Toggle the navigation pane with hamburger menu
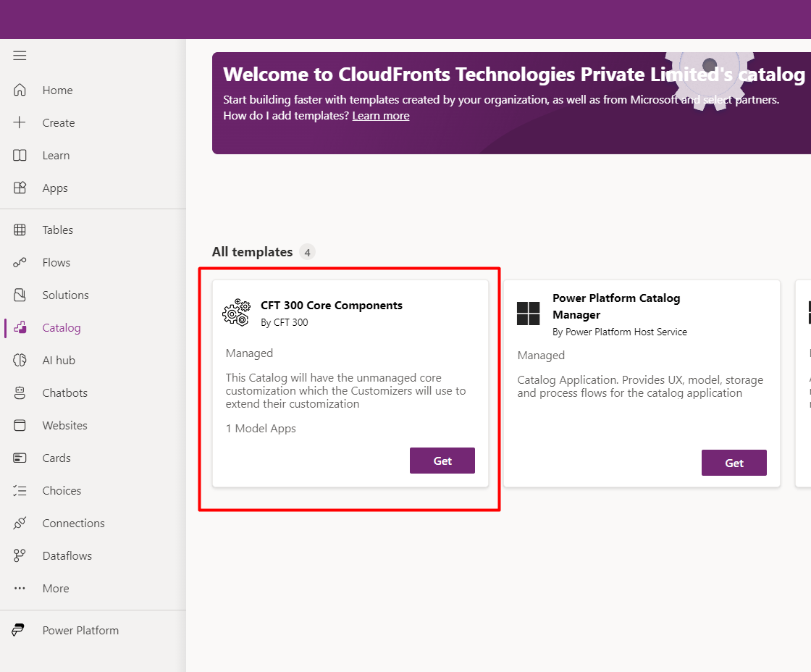 tap(20, 55)
